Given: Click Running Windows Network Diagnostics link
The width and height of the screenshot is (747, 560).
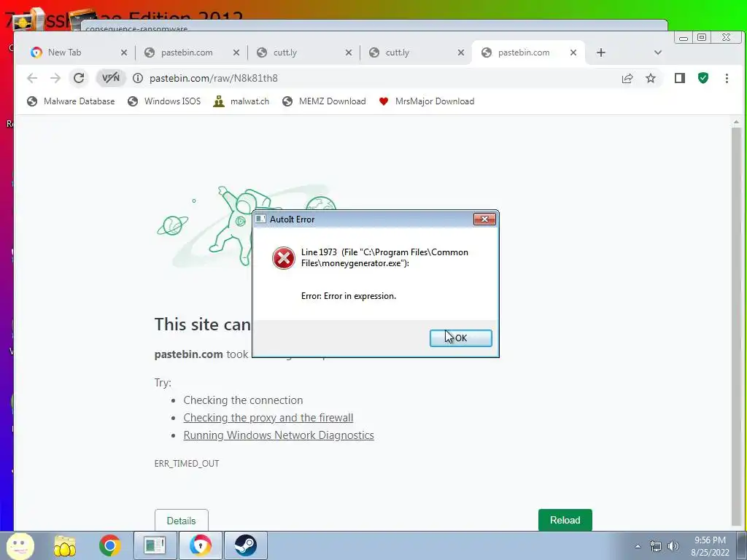Looking at the screenshot, I should [279, 435].
